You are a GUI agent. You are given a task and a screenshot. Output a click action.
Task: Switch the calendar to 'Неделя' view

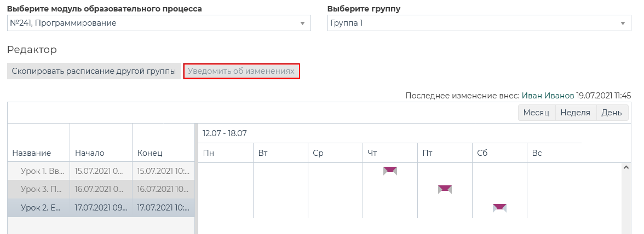(576, 113)
